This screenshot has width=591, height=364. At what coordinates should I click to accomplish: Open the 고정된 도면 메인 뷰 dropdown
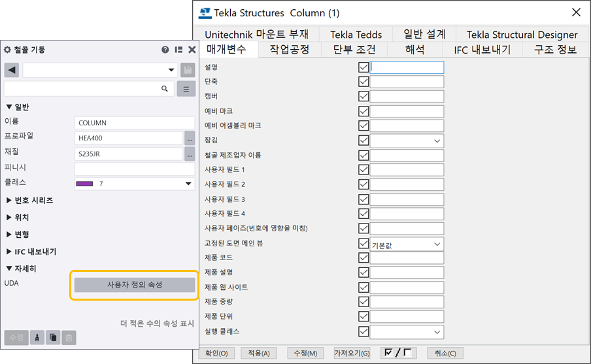437,244
